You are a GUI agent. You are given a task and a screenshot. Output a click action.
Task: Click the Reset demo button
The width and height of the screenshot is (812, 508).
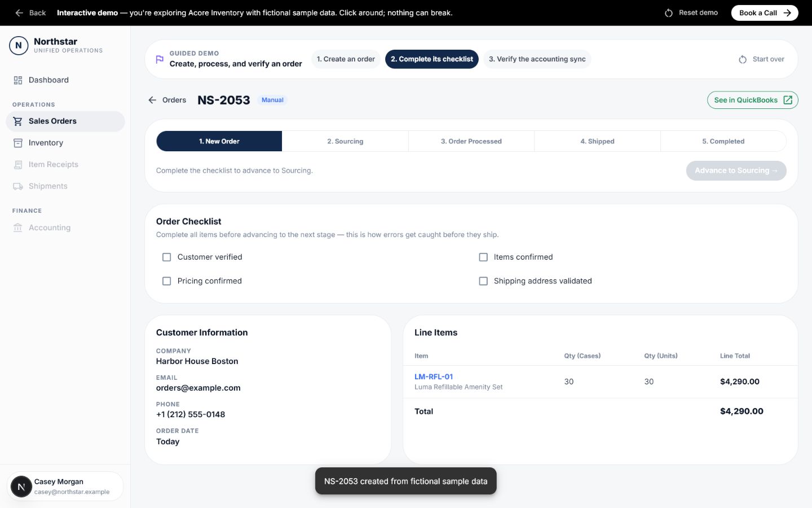tap(691, 13)
